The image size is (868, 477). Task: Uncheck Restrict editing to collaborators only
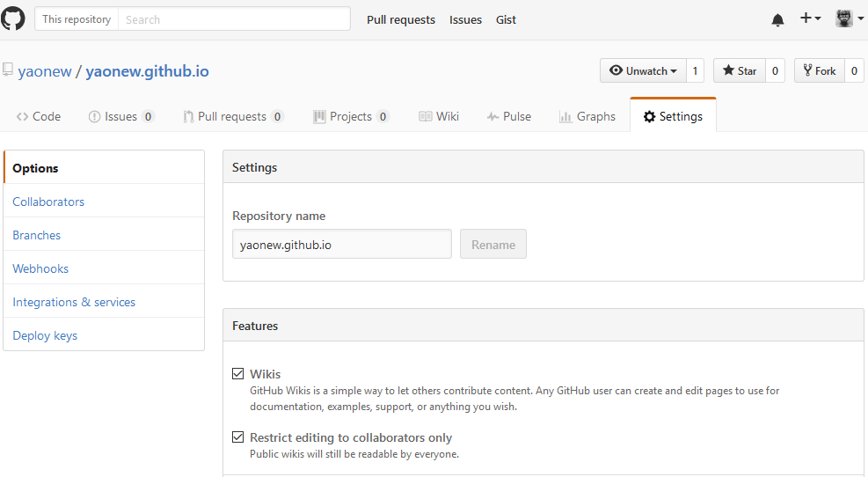pos(238,437)
